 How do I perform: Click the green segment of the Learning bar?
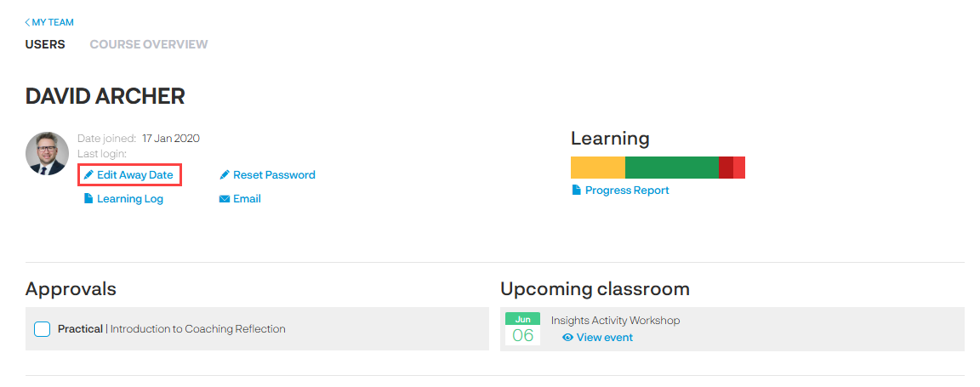point(671,168)
